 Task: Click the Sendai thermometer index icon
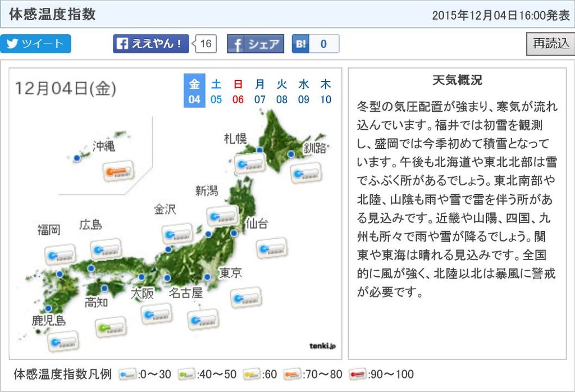click(x=272, y=248)
